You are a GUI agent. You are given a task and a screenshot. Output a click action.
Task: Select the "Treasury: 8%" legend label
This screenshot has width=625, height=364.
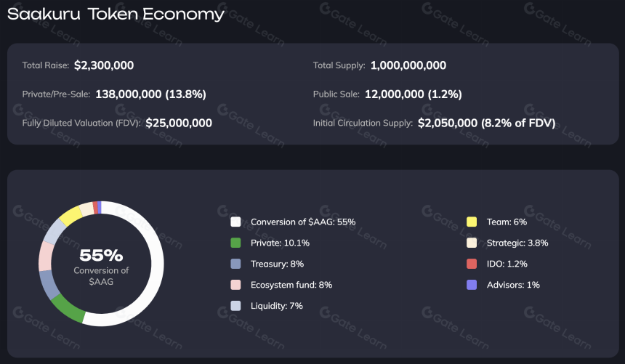[277, 264]
